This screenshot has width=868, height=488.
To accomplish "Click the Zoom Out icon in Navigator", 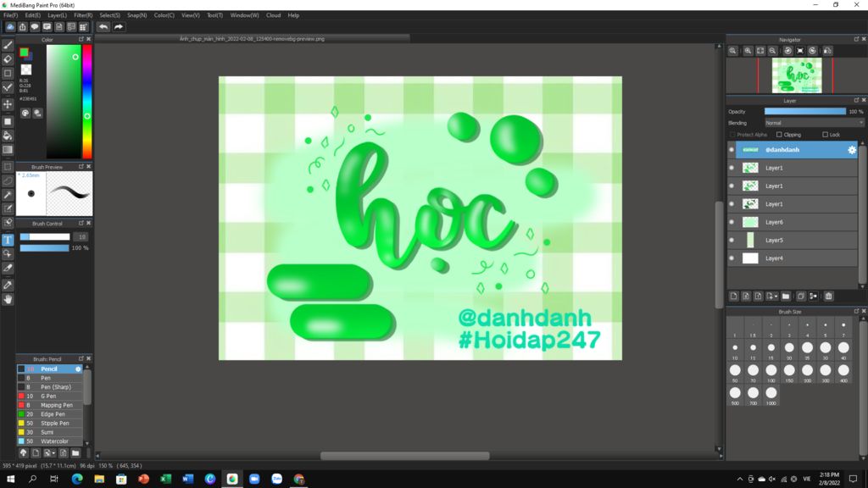I will 772,50.
